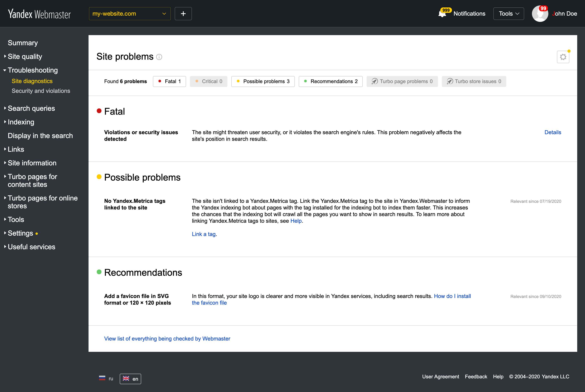
Task: Click the Yandex Webmaster logo
Action: [39, 14]
